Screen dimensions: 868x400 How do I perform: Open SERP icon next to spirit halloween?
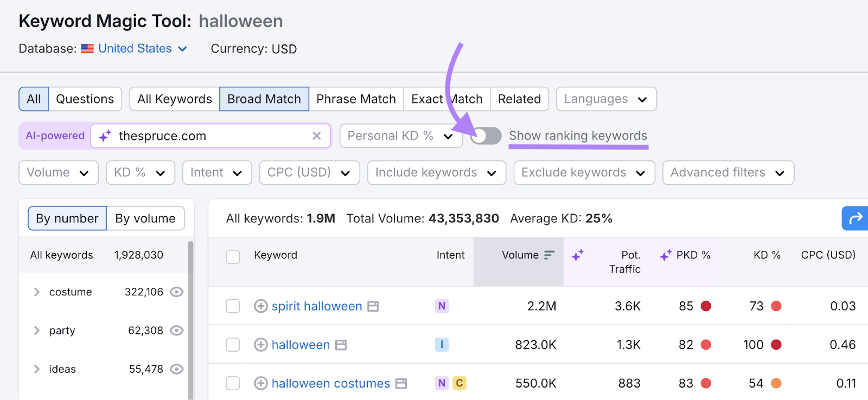pos(373,307)
